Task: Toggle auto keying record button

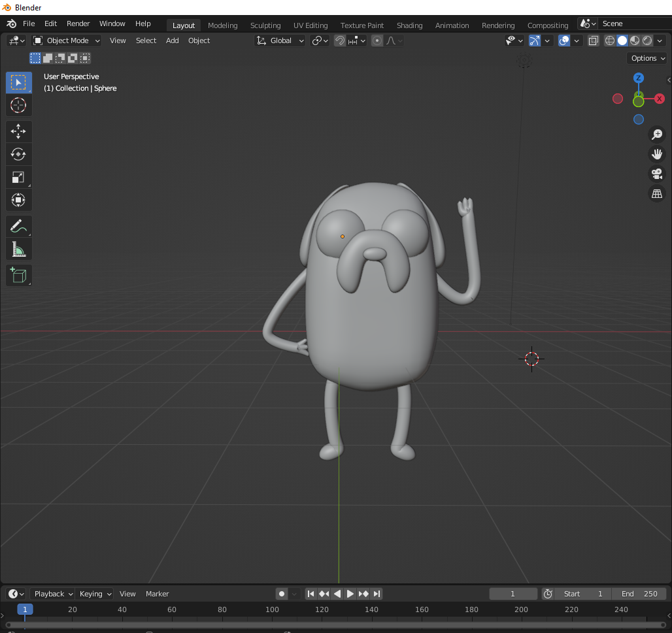Action: point(282,594)
